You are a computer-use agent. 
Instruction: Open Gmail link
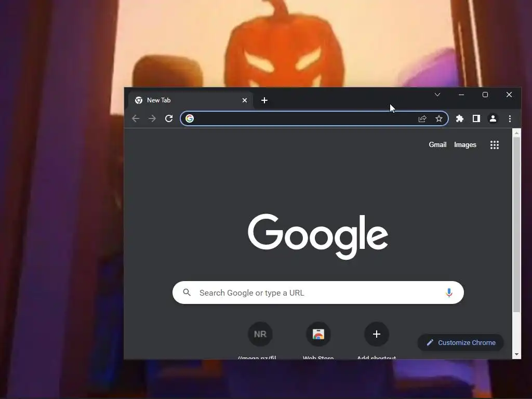437,145
